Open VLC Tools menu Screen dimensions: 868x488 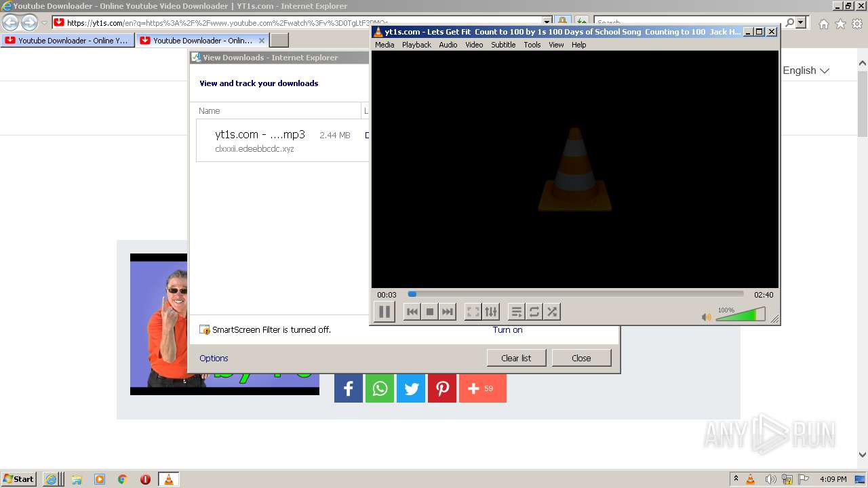tap(532, 45)
